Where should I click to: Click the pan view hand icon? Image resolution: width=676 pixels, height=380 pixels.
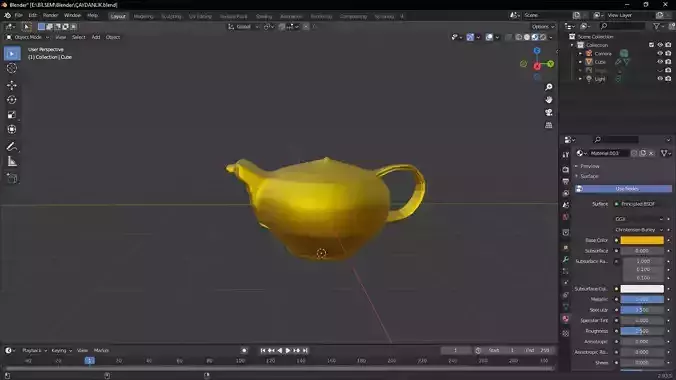(x=548, y=100)
